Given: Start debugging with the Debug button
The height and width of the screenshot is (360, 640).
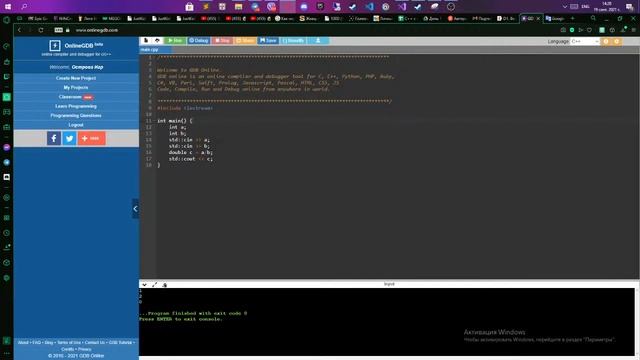Looking at the screenshot, I should click(x=199, y=40).
